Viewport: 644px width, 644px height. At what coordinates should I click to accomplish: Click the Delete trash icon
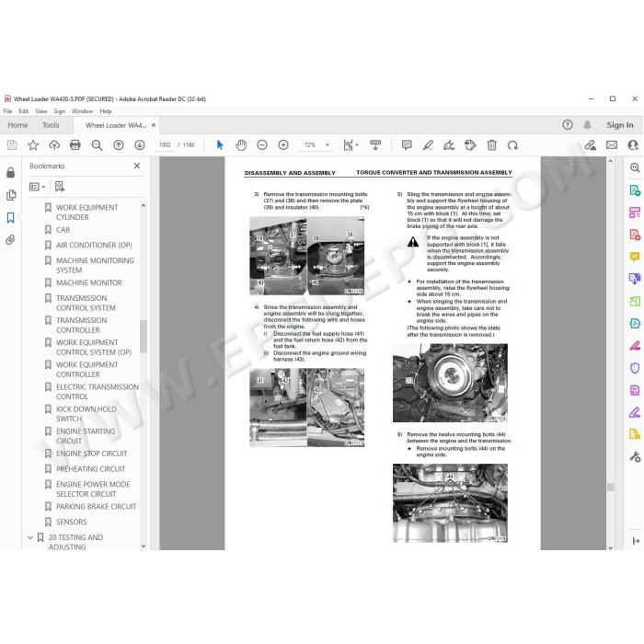[x=491, y=145]
